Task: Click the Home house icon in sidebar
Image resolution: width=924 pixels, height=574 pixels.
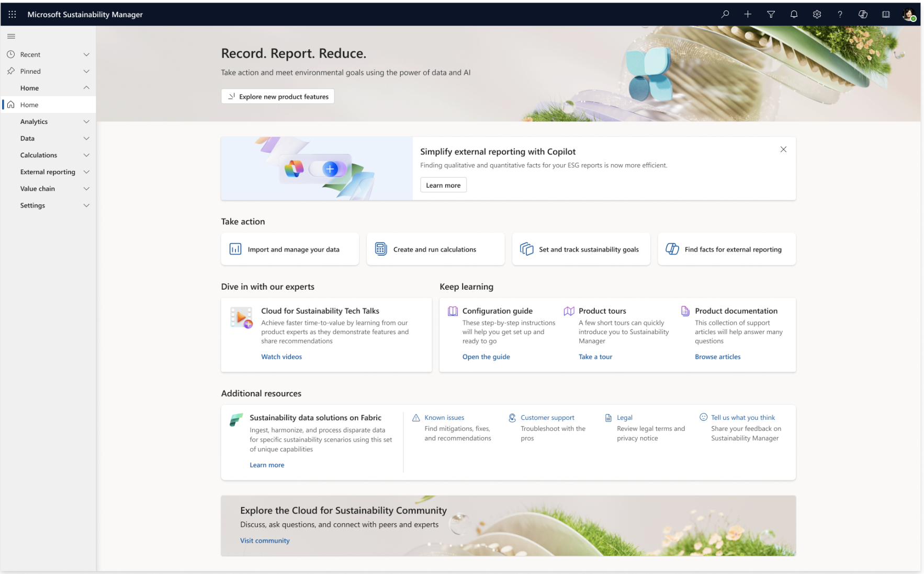Action: point(10,105)
